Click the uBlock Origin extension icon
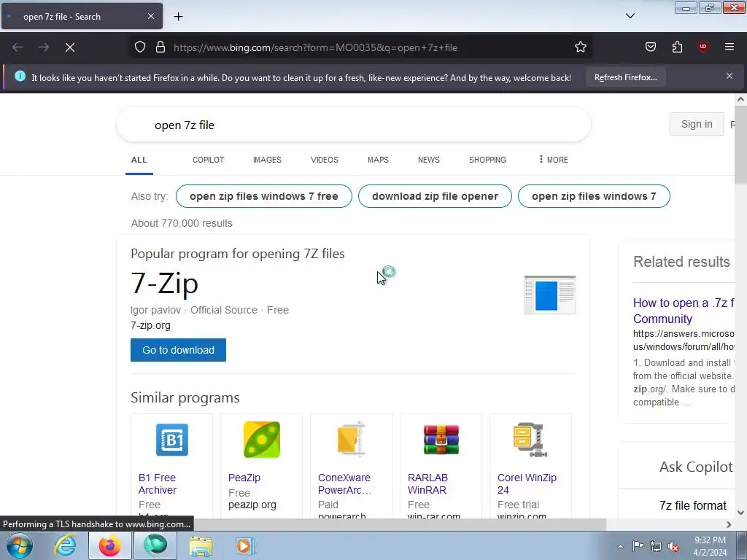 point(703,47)
